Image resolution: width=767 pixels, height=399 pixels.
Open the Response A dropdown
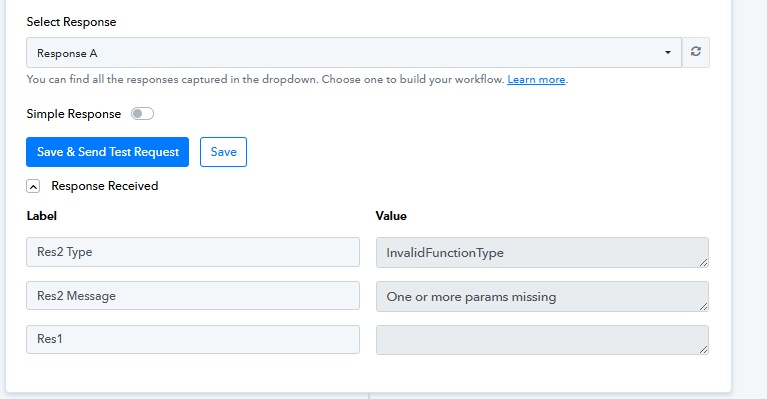tap(354, 53)
